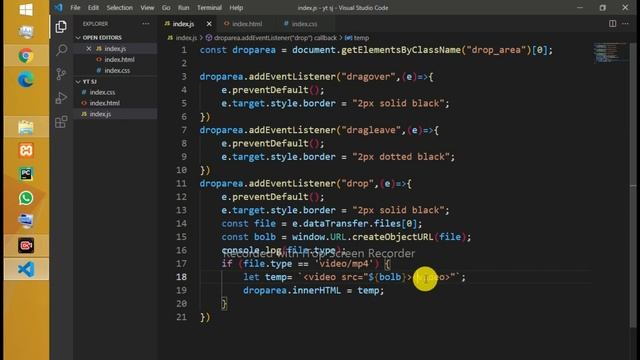Launch Google Chrome from the taskbar
640x360 pixels.
26,56
